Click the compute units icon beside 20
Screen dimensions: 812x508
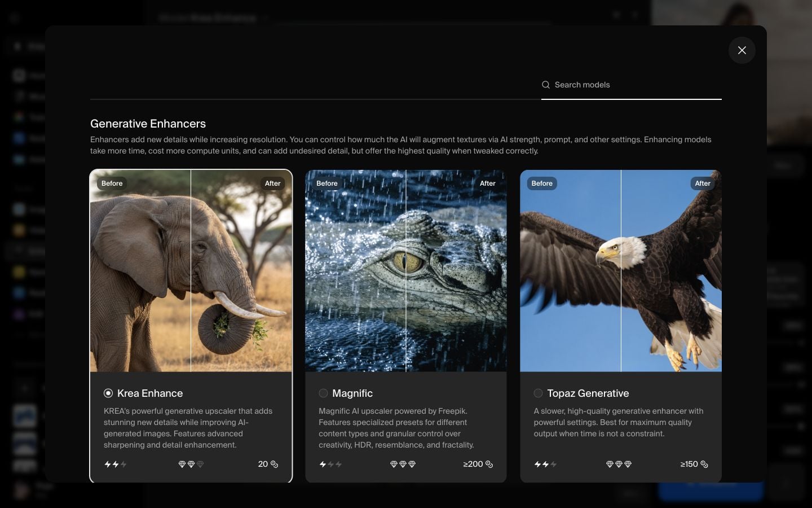275,465
